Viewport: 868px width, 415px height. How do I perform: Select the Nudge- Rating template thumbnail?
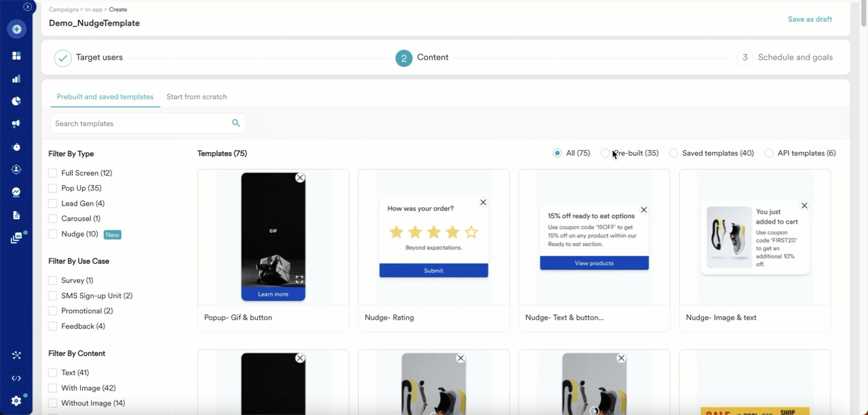click(433, 236)
